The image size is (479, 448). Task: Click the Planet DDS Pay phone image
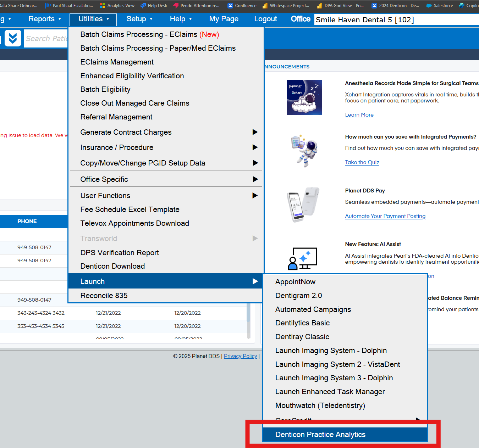pos(303,205)
